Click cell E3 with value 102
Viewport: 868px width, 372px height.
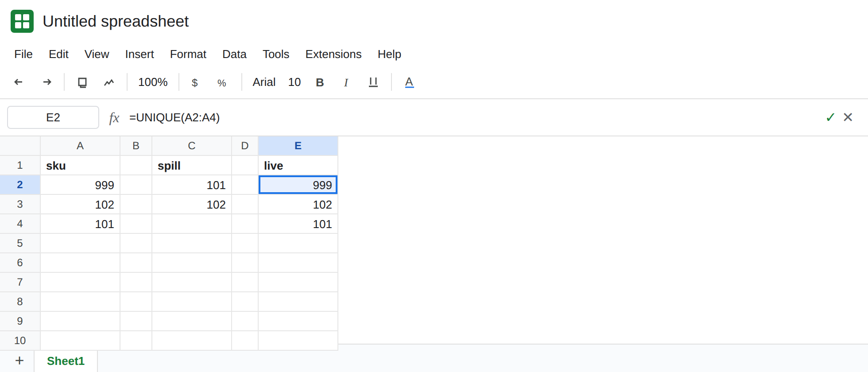coord(298,205)
